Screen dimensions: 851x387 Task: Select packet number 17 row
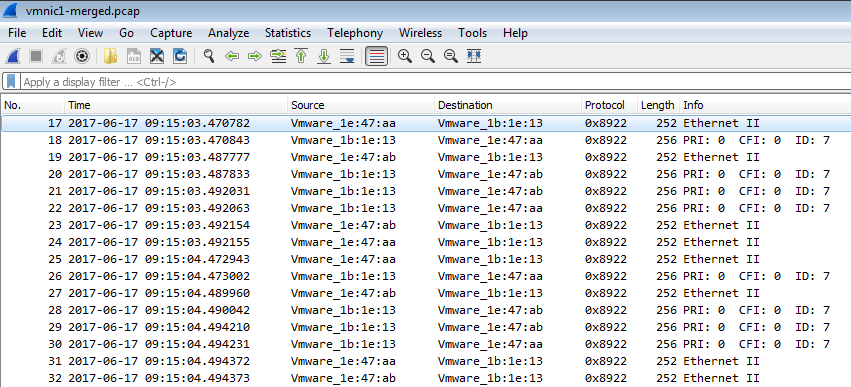point(426,123)
